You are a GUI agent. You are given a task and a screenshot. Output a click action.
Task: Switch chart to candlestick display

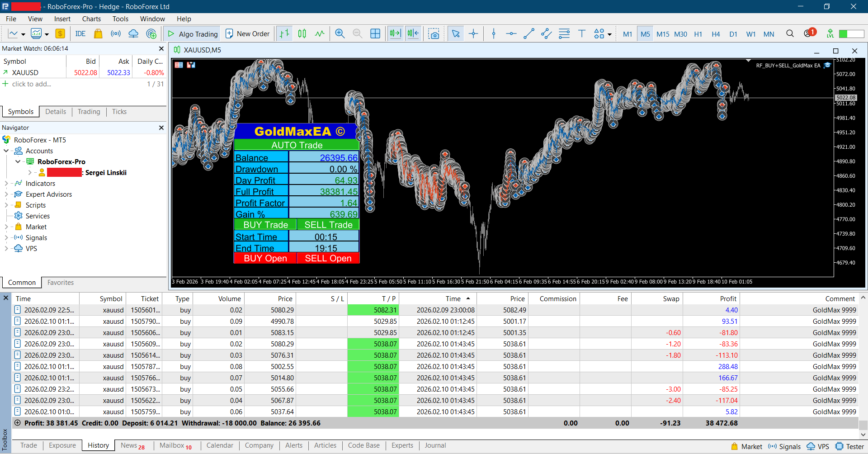point(302,34)
